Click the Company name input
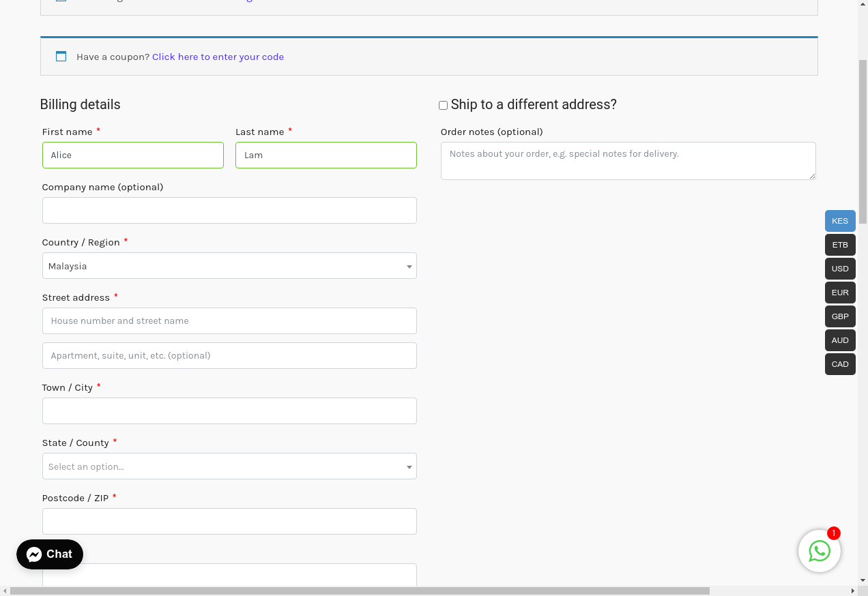Viewport: 868px width, 596px height. 229,210
